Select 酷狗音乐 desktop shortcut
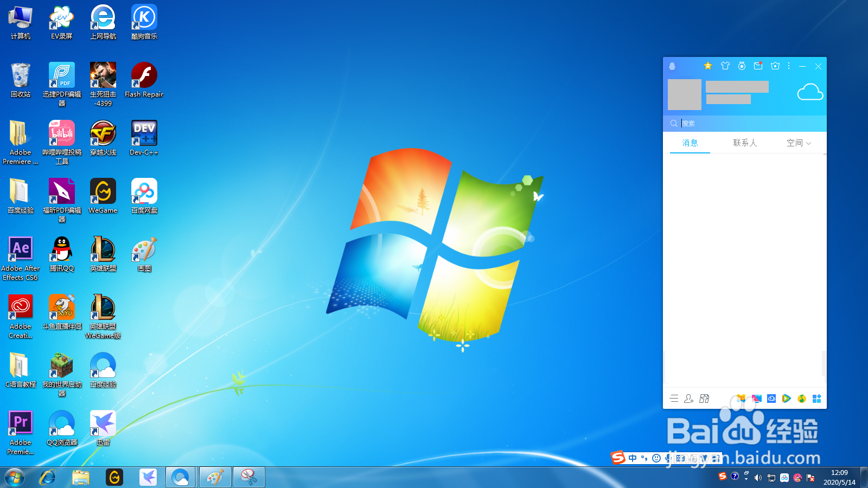 [x=144, y=23]
